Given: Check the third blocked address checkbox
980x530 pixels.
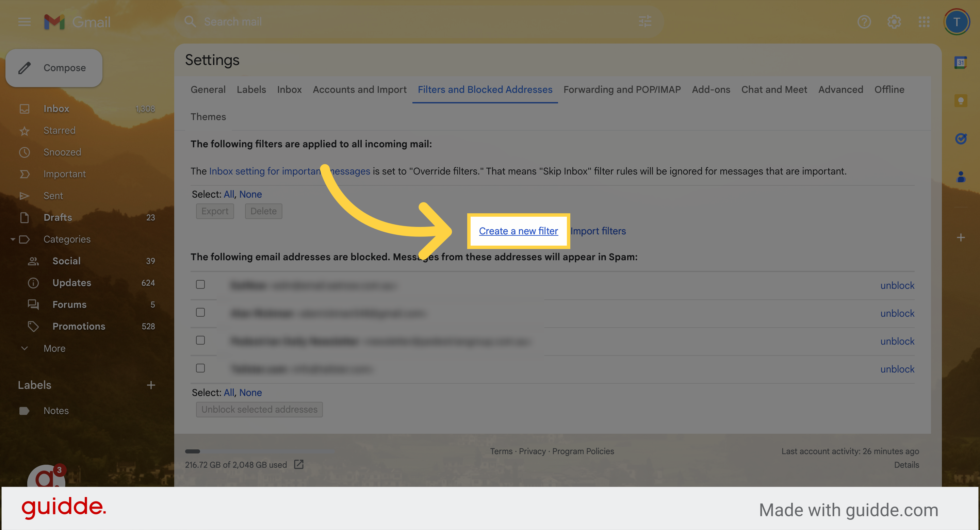Looking at the screenshot, I should click(x=201, y=340).
